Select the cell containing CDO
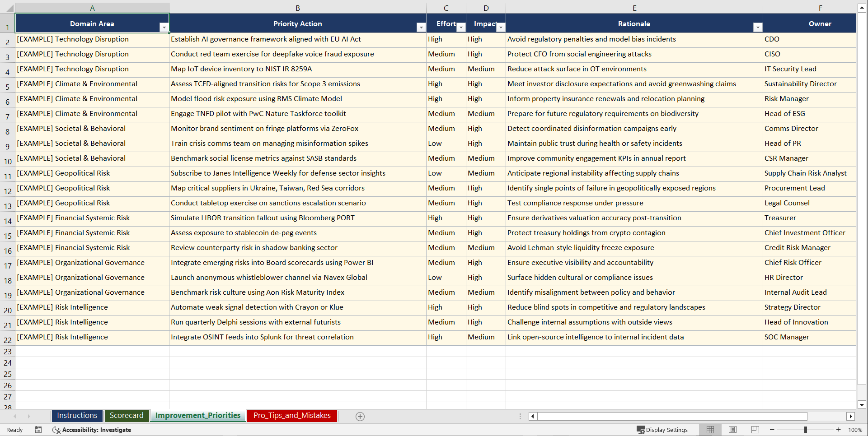 809,39
